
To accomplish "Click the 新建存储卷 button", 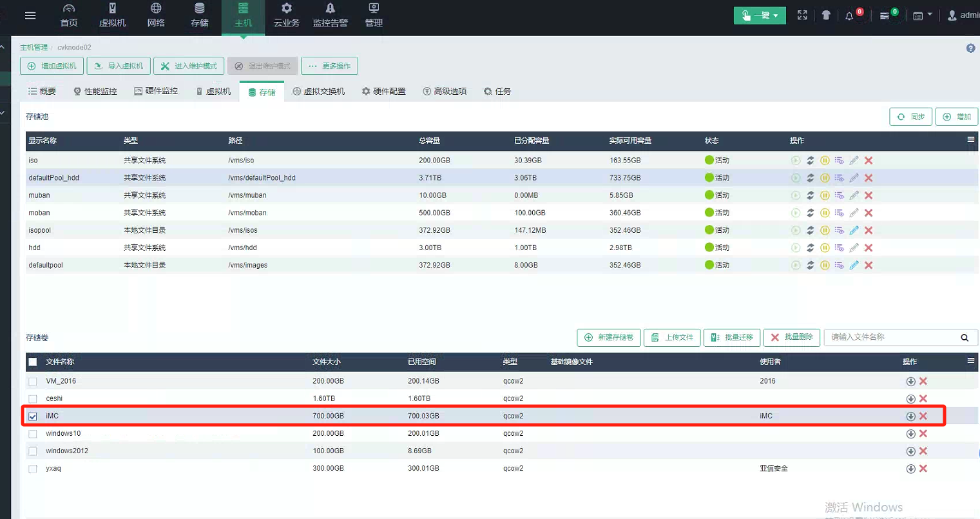I will (x=608, y=337).
